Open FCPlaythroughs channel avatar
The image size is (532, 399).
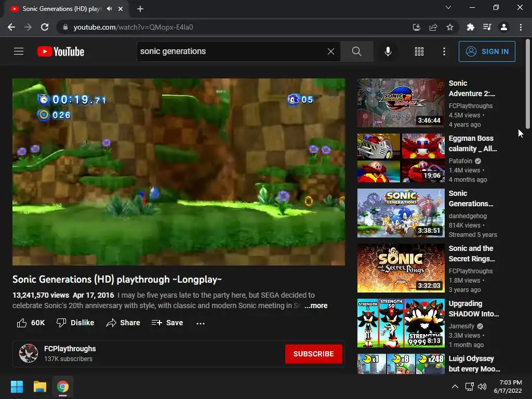(x=29, y=353)
